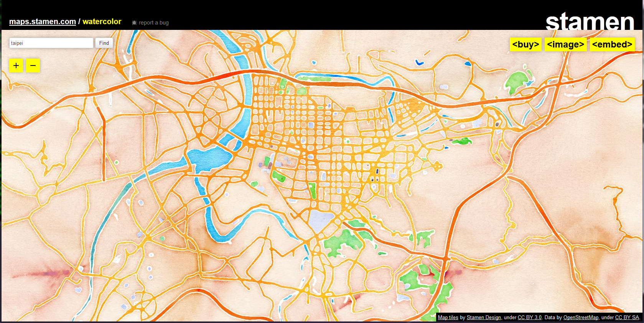This screenshot has width=644, height=323.
Task: Open the OpenStreetMap attribution link
Action: (x=581, y=317)
